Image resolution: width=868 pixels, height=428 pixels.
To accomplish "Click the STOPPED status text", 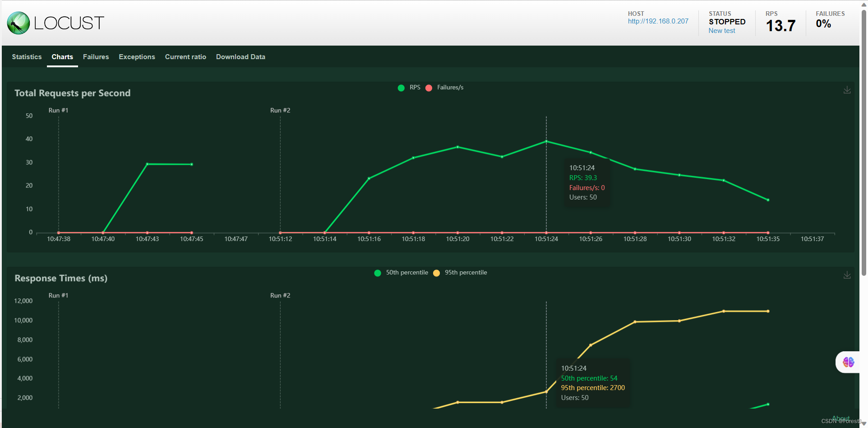I will [727, 22].
